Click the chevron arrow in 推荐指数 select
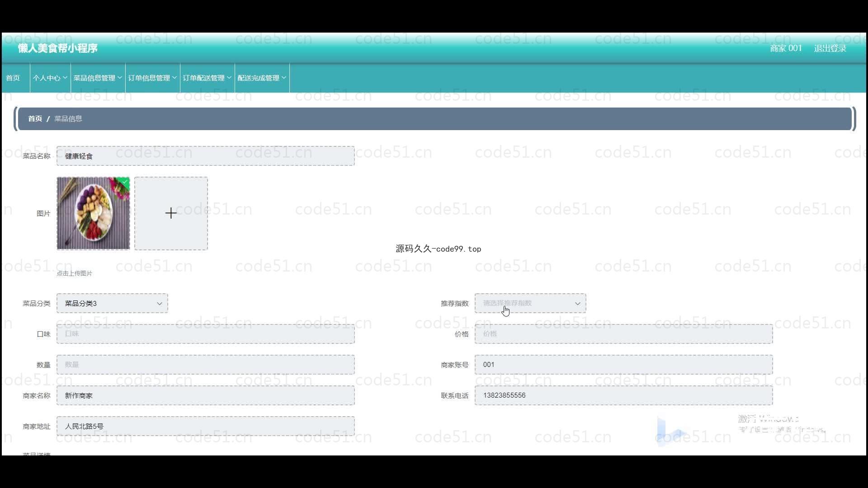This screenshot has width=868, height=488. point(577,304)
